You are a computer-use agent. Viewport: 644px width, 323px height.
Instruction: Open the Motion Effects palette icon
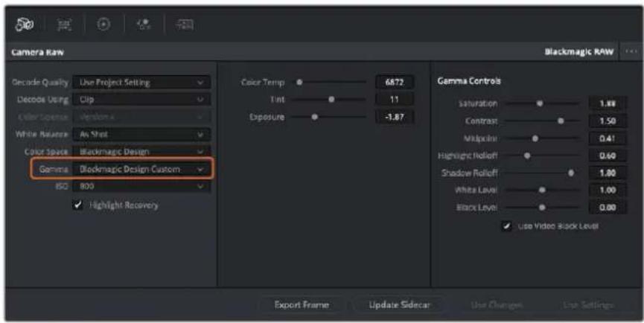click(185, 25)
